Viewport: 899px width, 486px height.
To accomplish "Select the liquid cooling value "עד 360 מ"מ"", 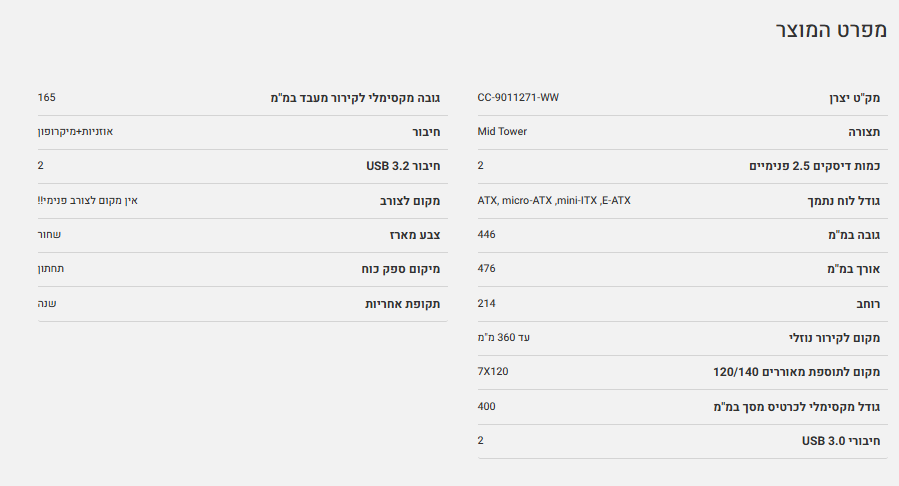I will [504, 338].
